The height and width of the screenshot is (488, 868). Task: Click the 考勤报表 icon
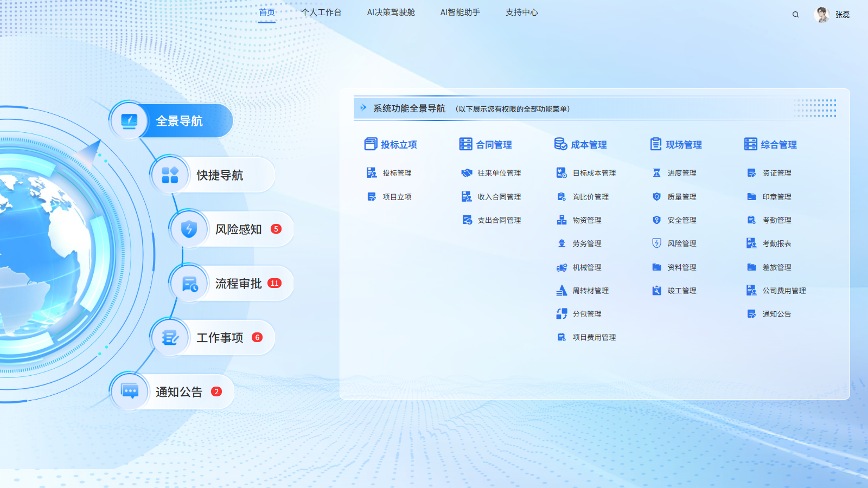(751, 243)
